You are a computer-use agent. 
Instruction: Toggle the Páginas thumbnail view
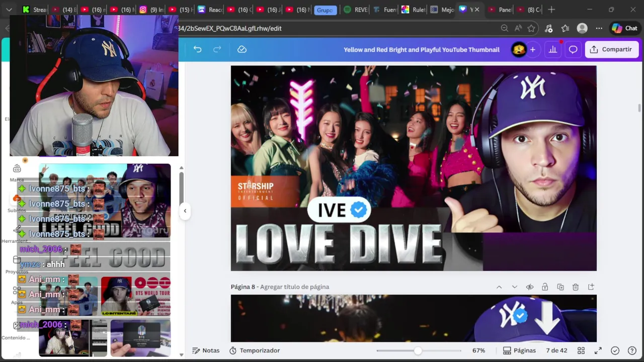point(519,350)
